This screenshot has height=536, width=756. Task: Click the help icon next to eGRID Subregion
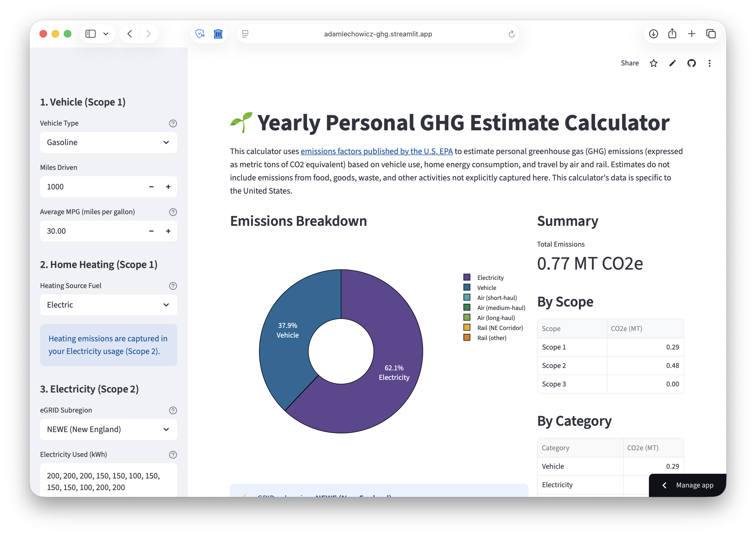[x=173, y=410]
